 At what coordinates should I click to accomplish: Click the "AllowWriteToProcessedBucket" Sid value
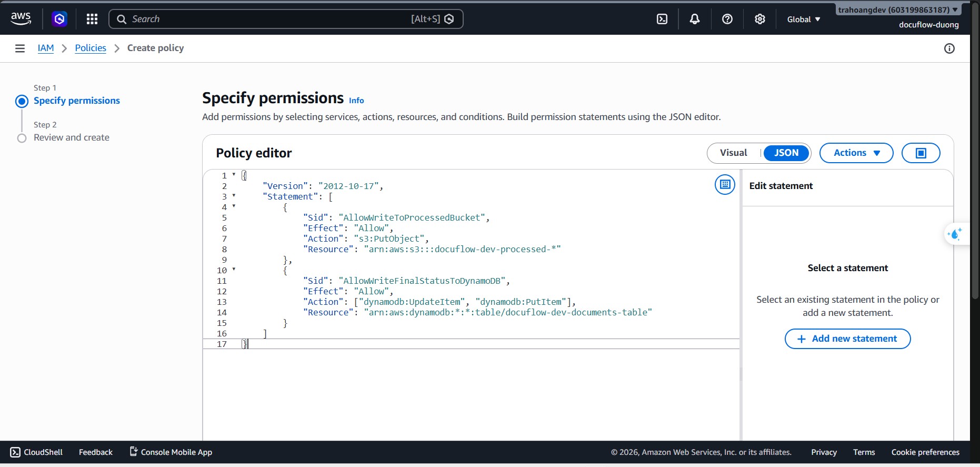click(x=412, y=217)
